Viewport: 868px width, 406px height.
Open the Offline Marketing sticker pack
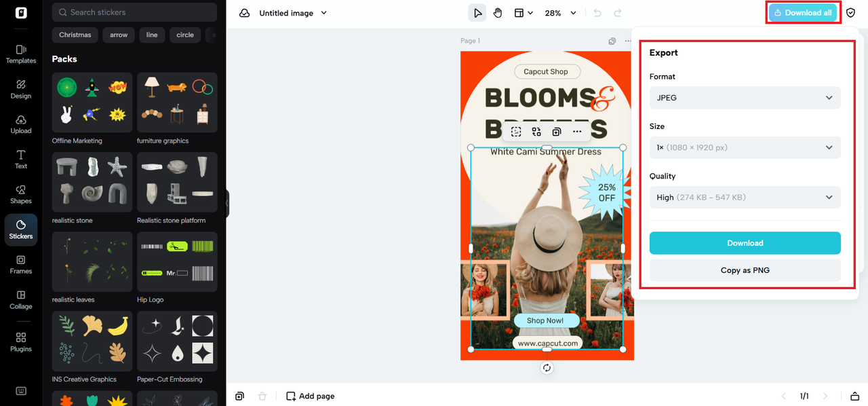[x=92, y=103]
